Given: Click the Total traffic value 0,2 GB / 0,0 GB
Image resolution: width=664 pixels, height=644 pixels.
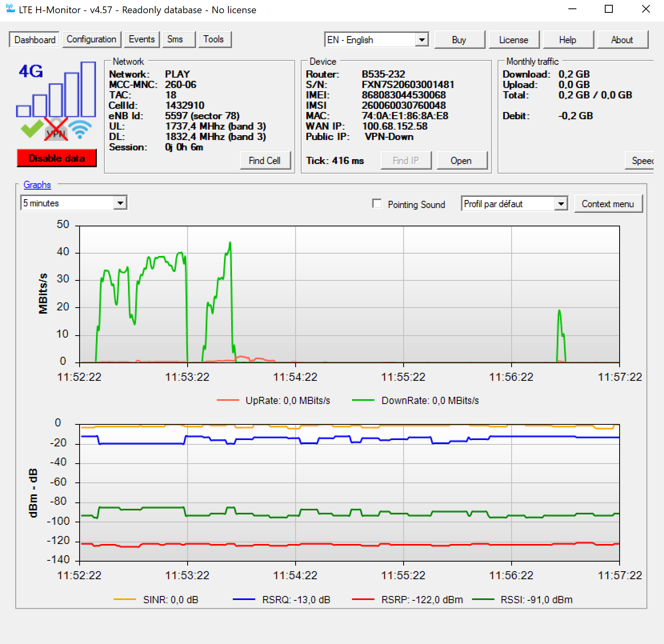Looking at the screenshot, I should [x=595, y=95].
